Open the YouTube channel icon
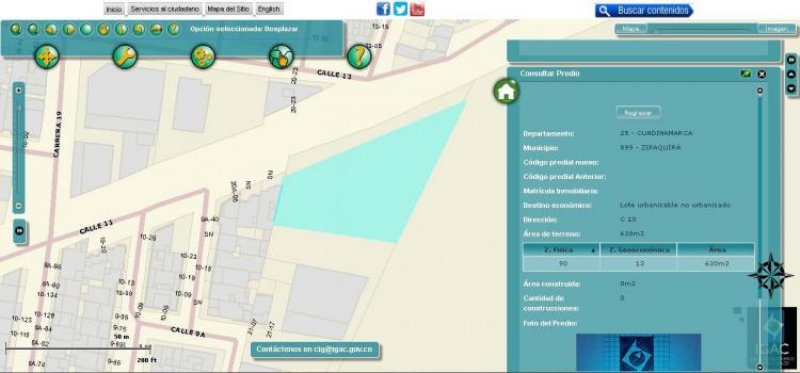The image size is (800, 373). tap(417, 9)
